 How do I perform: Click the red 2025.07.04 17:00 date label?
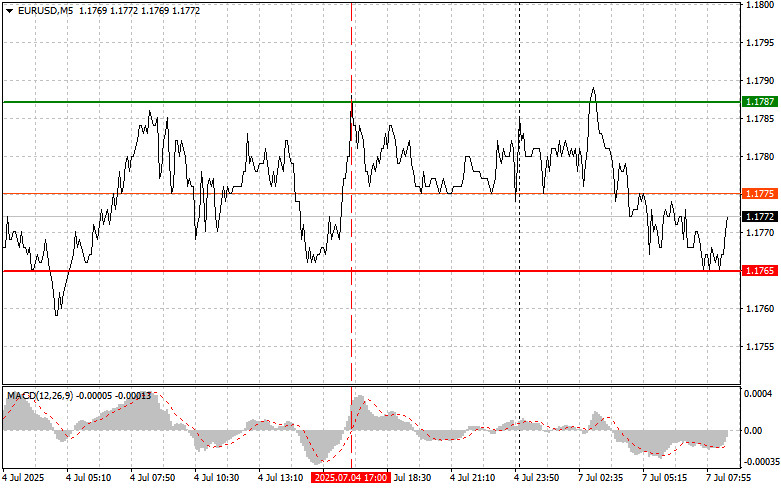[350, 479]
